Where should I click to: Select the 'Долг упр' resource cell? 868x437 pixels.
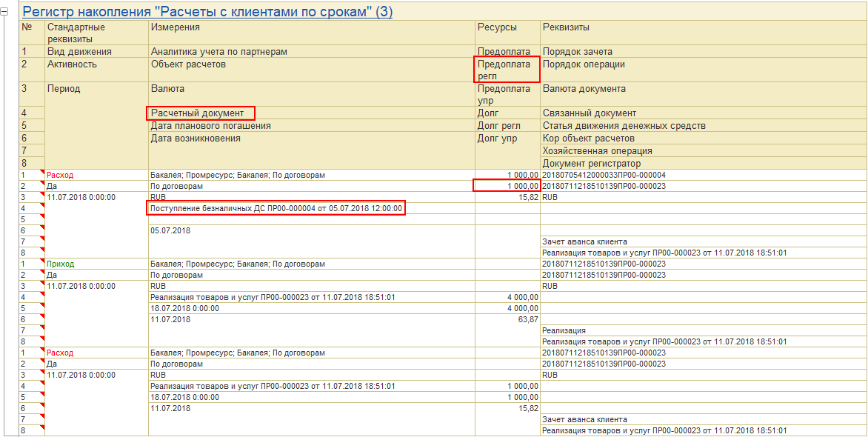point(507,150)
